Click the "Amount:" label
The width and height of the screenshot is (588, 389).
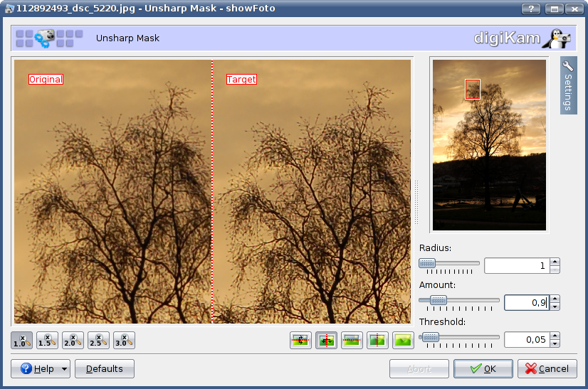coord(437,285)
